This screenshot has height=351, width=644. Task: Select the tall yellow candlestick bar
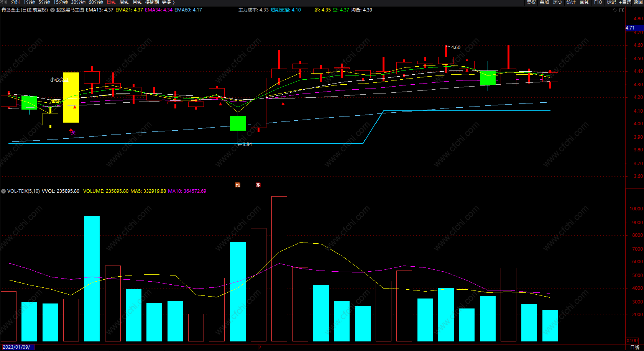(x=71, y=97)
